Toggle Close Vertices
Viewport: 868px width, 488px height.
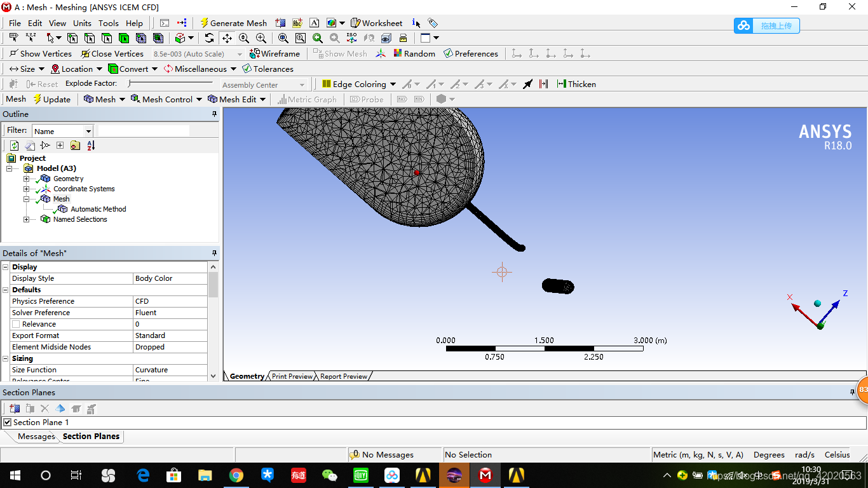[111, 53]
